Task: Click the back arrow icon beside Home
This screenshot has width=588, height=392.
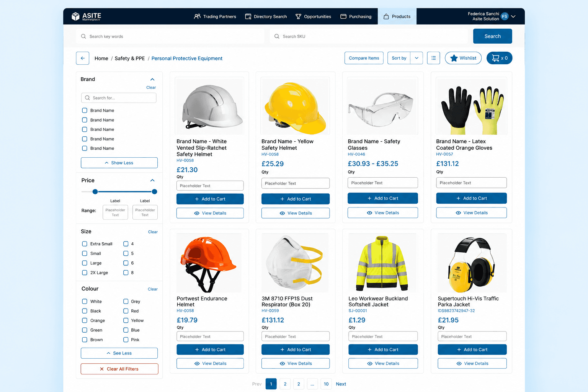Action: pos(83,58)
